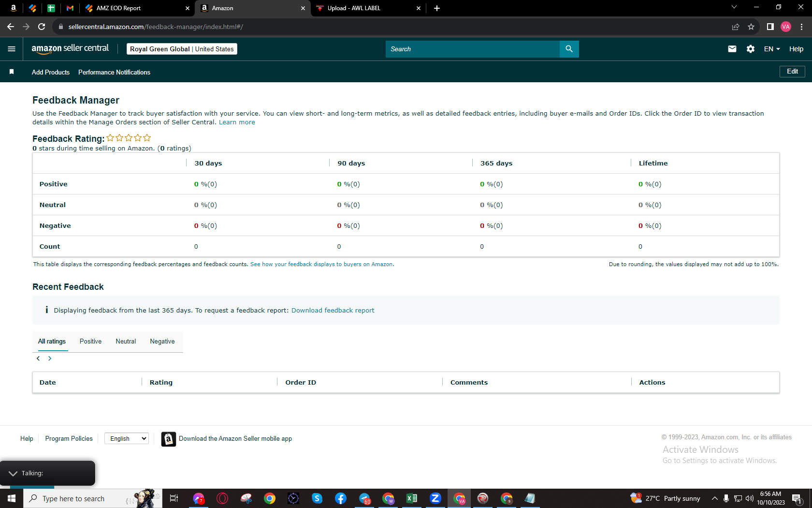Select the Neutral feedback tab
This screenshot has height=508, width=812.
coord(126,342)
